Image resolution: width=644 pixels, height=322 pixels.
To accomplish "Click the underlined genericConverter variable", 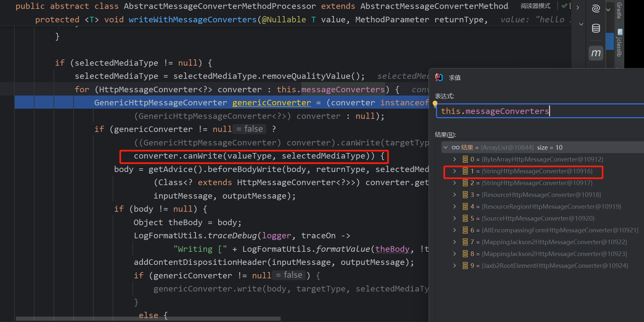I will (272, 103).
